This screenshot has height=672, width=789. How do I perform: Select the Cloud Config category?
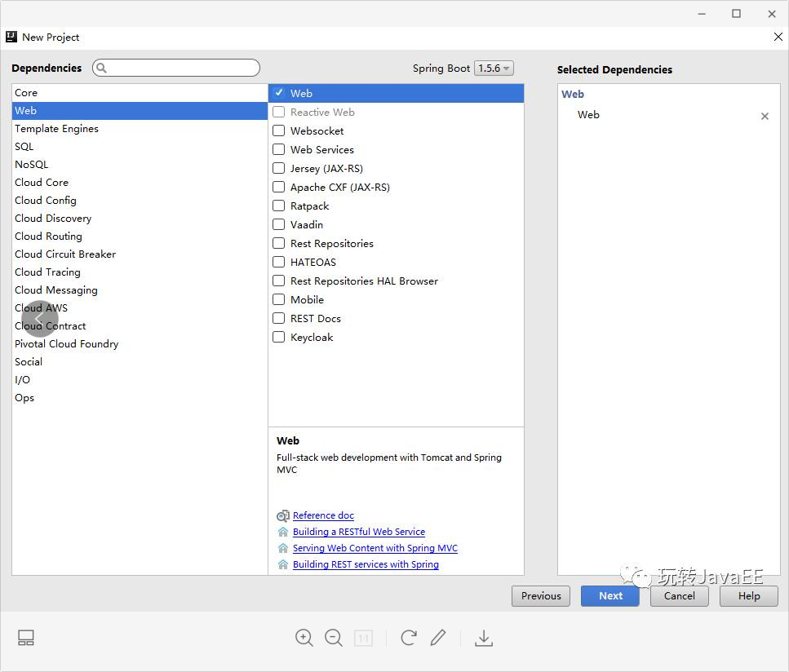pyautogui.click(x=140, y=200)
